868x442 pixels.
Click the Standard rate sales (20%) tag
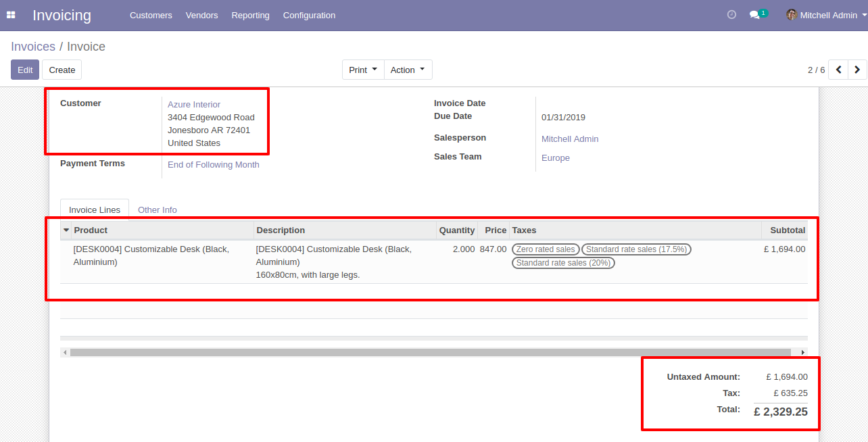[x=563, y=263]
